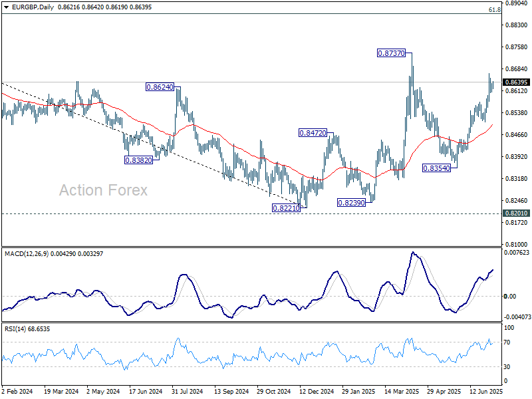Click the 0.82460 price axis value

(x=516, y=201)
